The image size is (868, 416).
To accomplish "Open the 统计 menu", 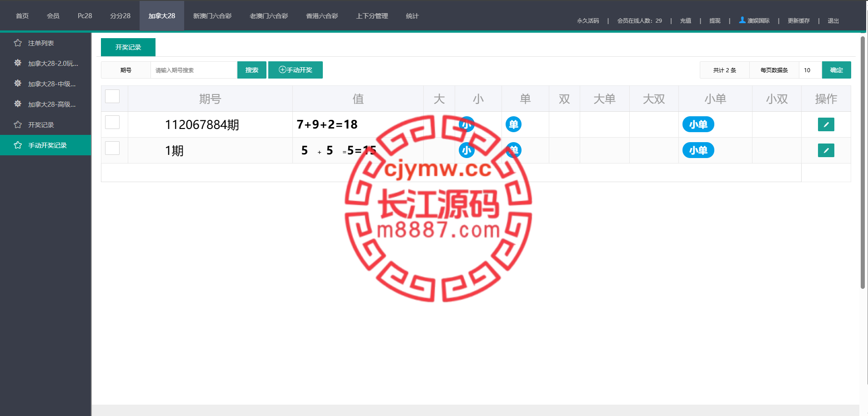I will click(412, 16).
